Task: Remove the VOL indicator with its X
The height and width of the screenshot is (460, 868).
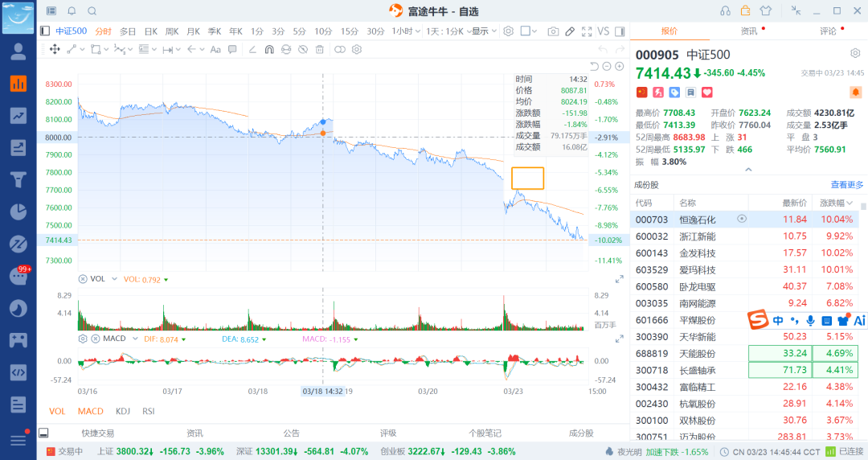Action: [x=83, y=279]
